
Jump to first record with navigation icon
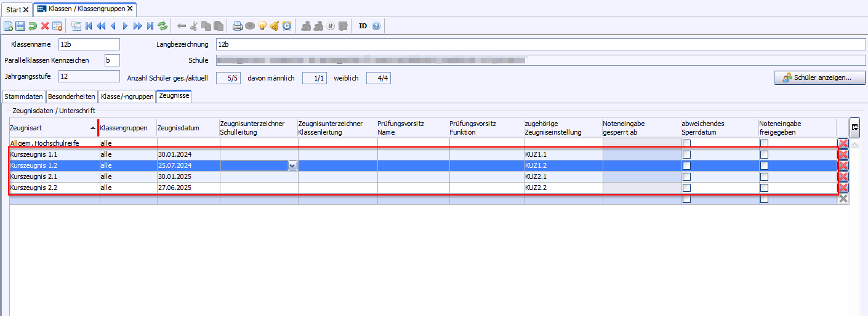click(89, 26)
